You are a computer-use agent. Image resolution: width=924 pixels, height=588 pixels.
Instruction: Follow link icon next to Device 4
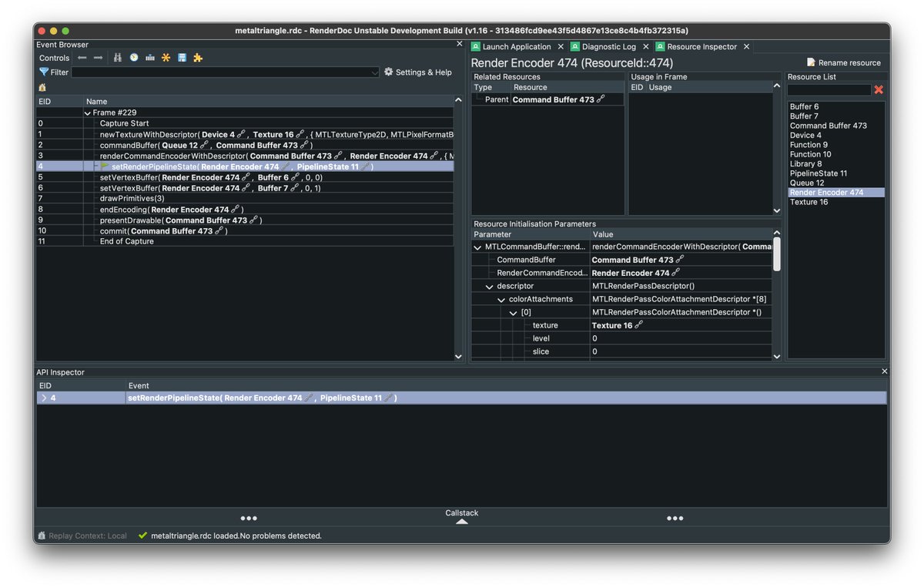click(241, 134)
